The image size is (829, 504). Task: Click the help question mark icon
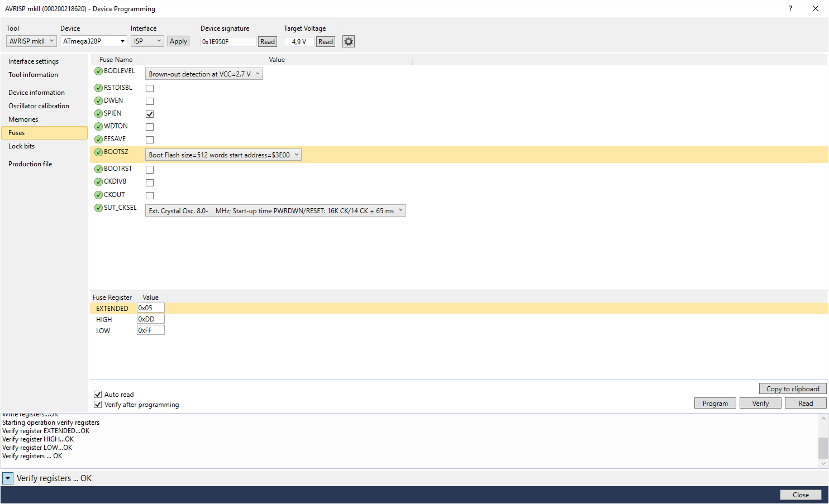tap(790, 8)
